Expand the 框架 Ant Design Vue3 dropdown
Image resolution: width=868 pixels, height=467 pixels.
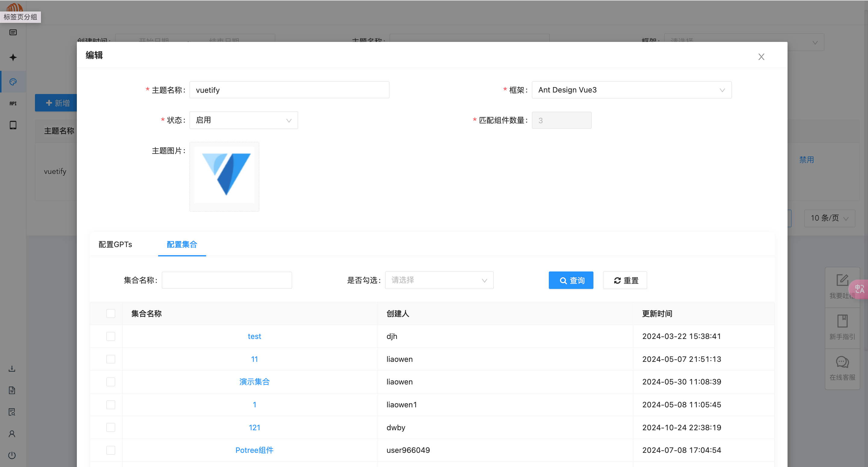pyautogui.click(x=631, y=90)
